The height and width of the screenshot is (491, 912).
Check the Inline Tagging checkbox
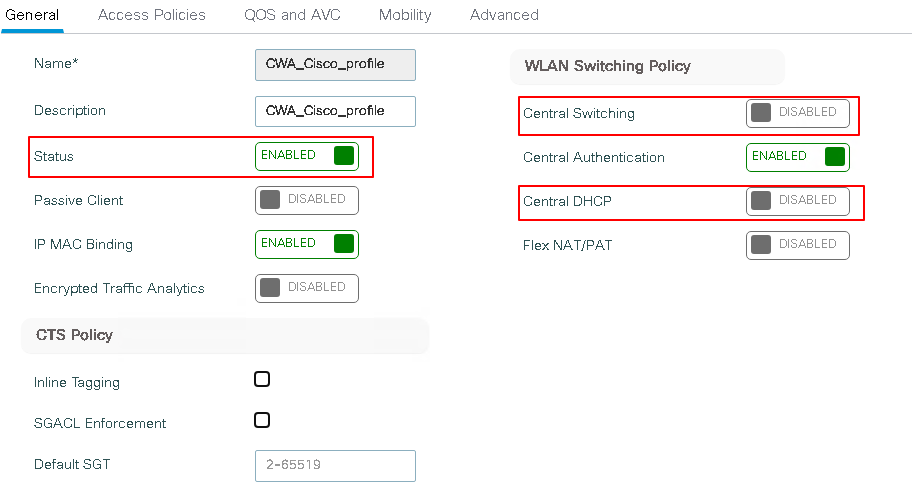tap(262, 379)
